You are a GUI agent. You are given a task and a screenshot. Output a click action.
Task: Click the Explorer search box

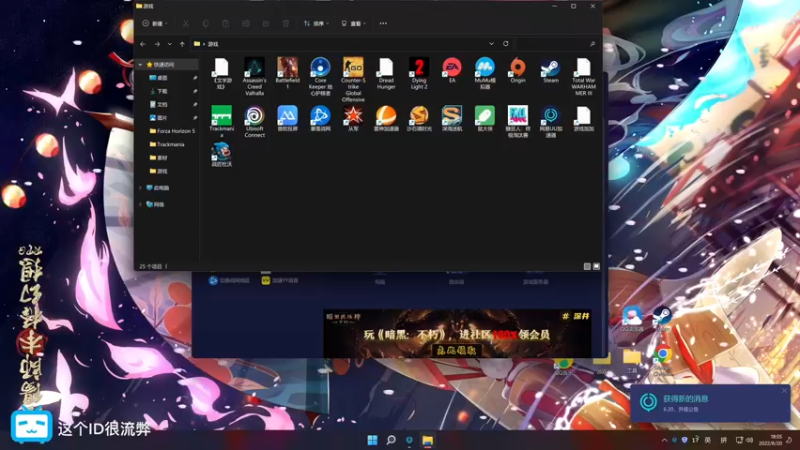tap(557, 44)
